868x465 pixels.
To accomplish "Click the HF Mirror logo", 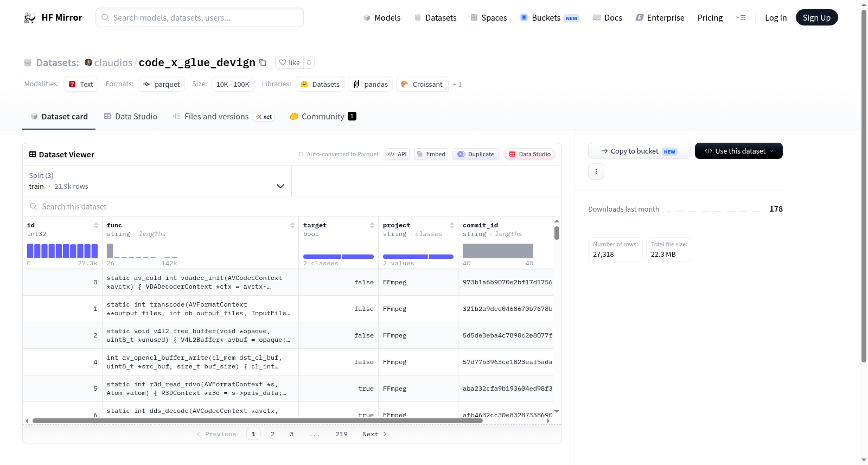I will tap(53, 17).
